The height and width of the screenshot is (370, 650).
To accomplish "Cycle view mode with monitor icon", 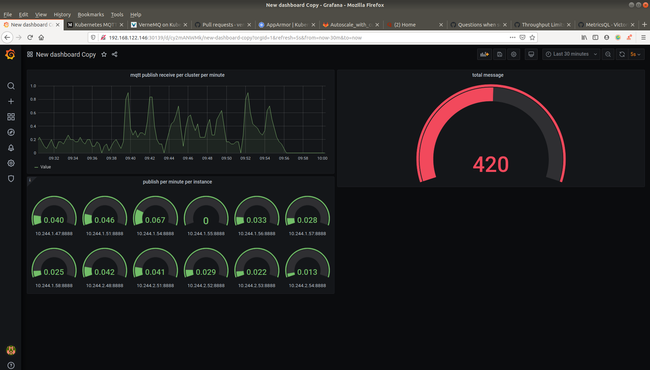I will pos(531,54).
